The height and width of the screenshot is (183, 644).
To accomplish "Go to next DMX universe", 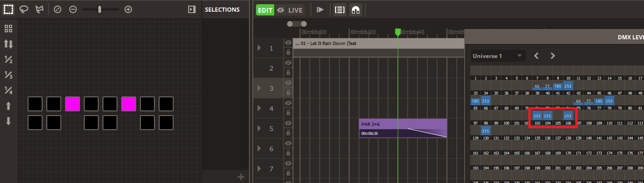I will coord(553,56).
